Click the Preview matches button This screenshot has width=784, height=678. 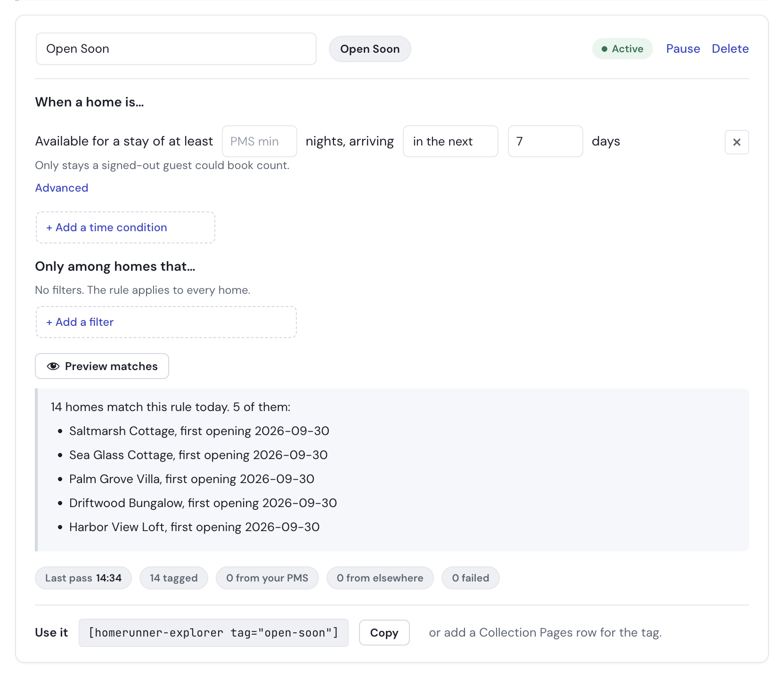pos(102,366)
